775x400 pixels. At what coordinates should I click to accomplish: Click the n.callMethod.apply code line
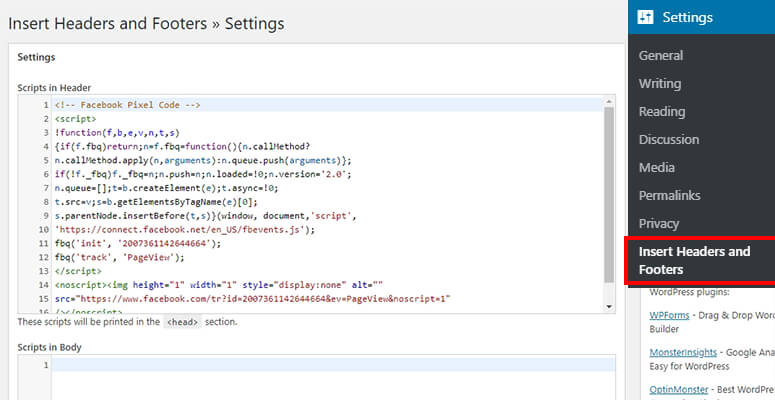click(x=203, y=160)
